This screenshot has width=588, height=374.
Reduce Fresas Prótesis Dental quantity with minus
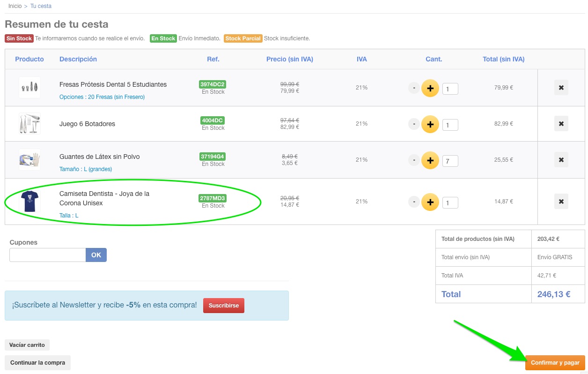[x=414, y=88]
